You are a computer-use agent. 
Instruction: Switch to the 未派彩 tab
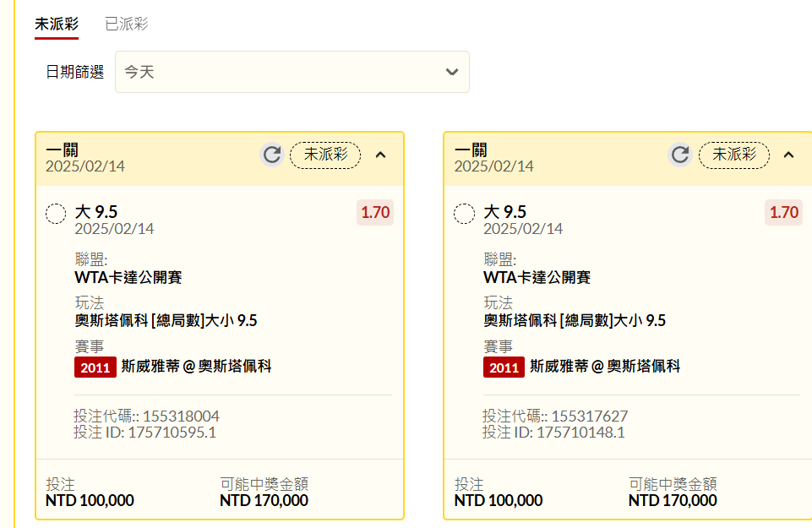click(57, 24)
